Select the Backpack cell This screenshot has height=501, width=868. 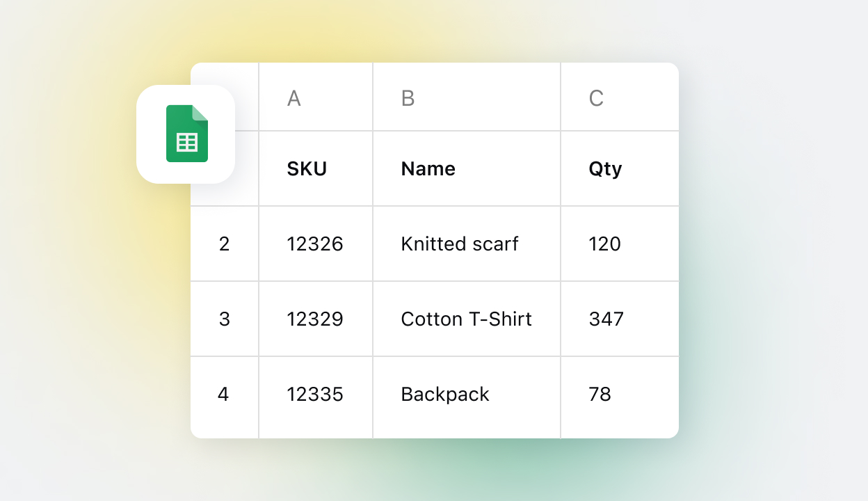click(466, 395)
